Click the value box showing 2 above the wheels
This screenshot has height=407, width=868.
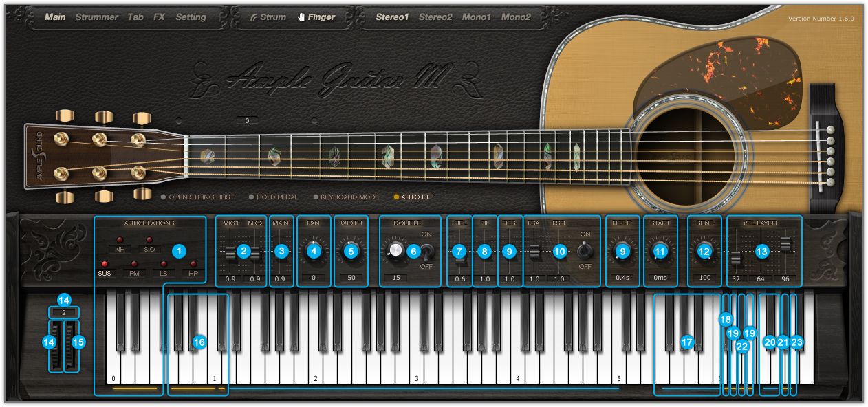64,312
